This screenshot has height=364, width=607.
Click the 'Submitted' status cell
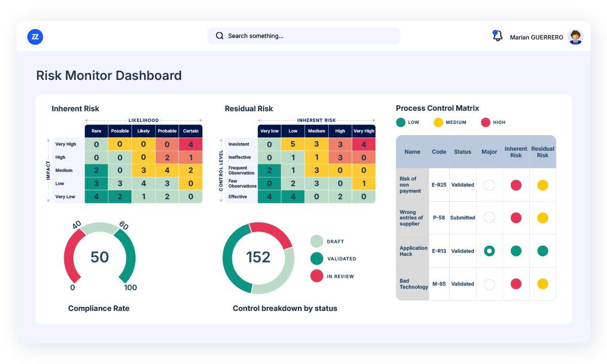coord(463,218)
